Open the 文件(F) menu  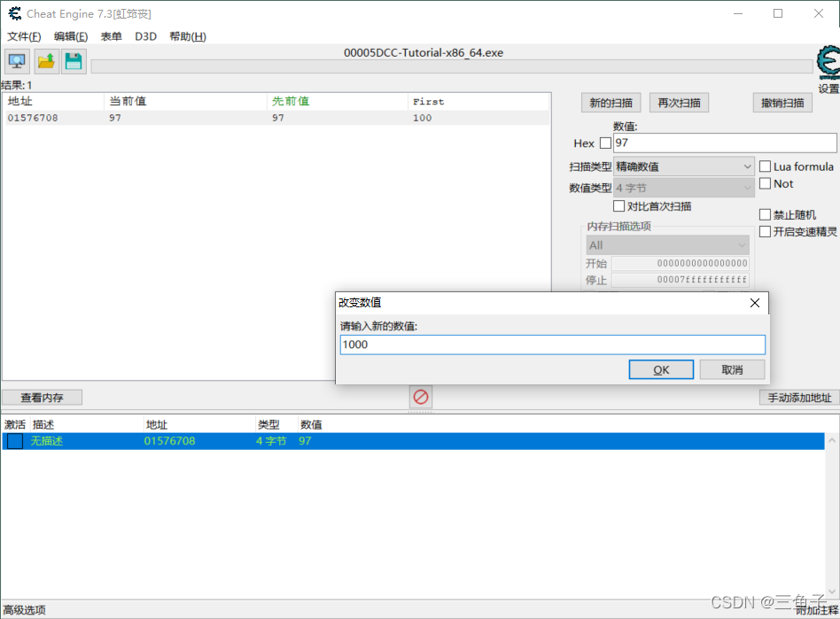click(24, 36)
